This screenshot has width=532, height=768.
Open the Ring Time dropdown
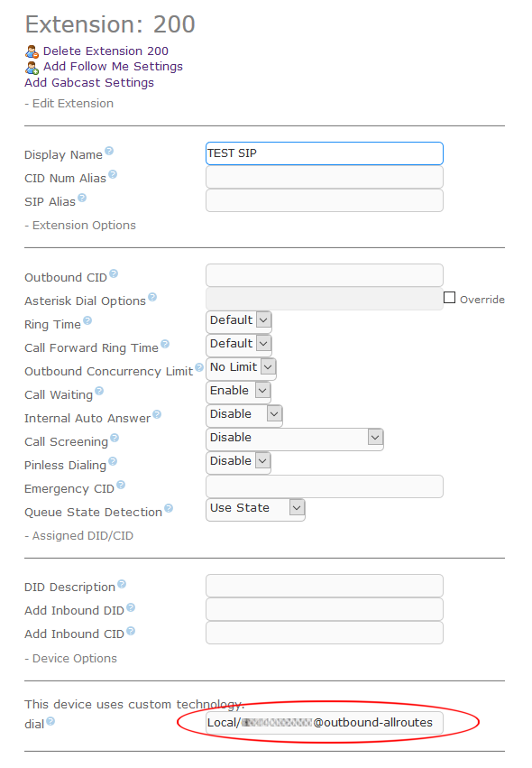[x=239, y=320]
